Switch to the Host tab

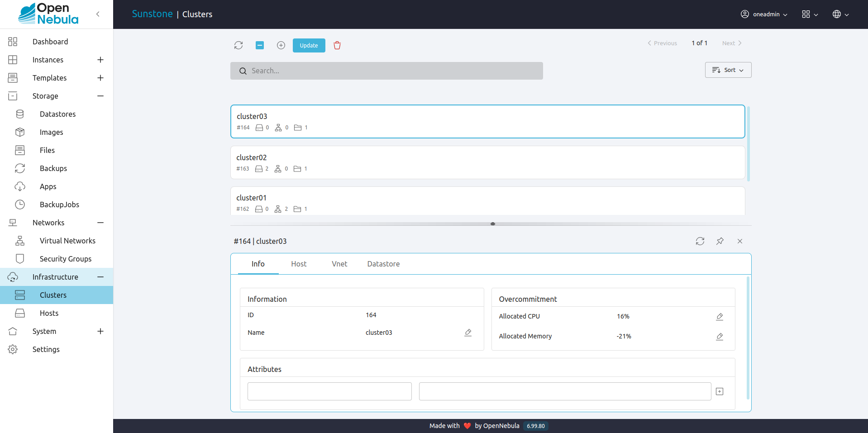pos(299,264)
